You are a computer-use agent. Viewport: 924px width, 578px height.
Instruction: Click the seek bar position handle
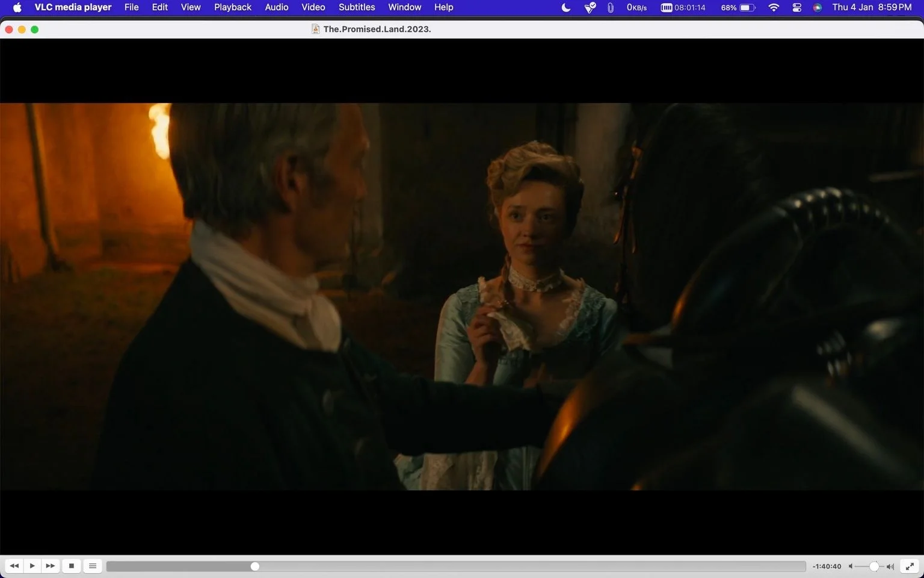pyautogui.click(x=255, y=567)
